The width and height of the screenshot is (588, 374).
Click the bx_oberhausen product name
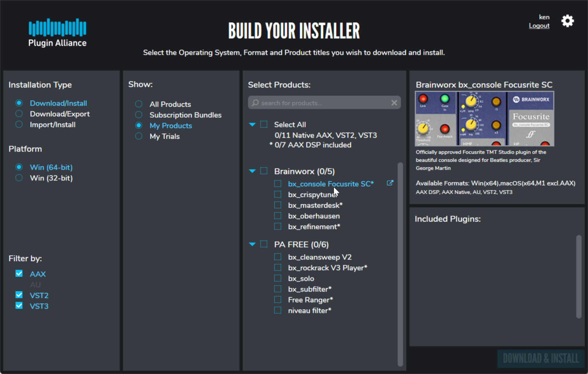314,216
